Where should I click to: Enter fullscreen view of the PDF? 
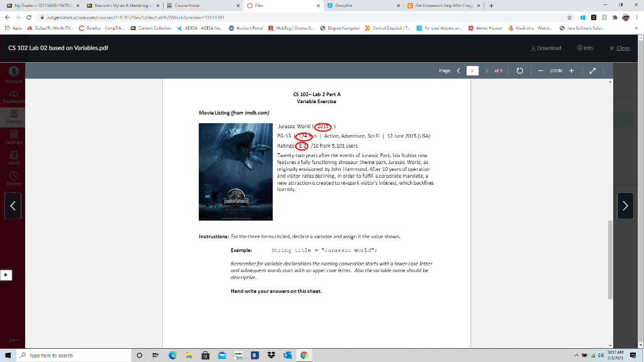592,70
